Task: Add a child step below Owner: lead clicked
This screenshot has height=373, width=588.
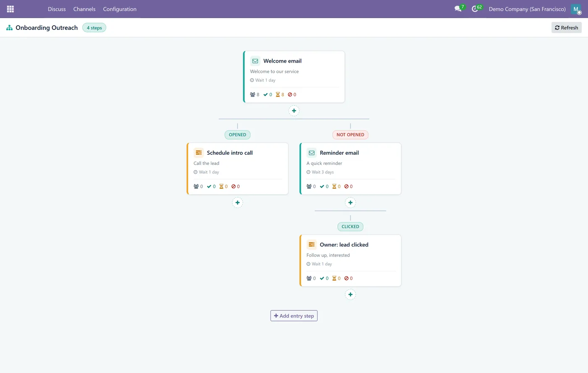Action: click(x=350, y=295)
